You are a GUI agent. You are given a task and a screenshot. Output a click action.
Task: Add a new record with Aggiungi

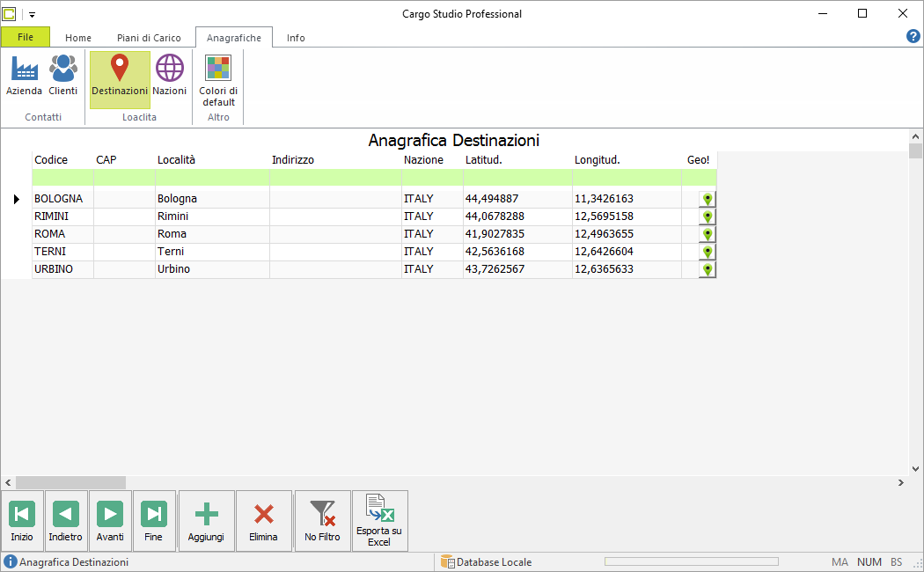pos(206,521)
